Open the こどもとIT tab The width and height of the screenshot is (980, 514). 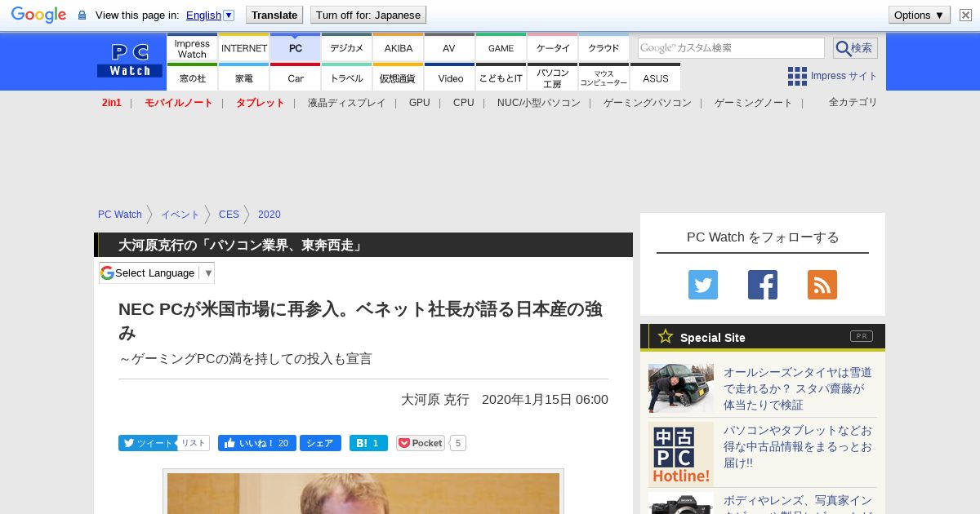(501, 78)
